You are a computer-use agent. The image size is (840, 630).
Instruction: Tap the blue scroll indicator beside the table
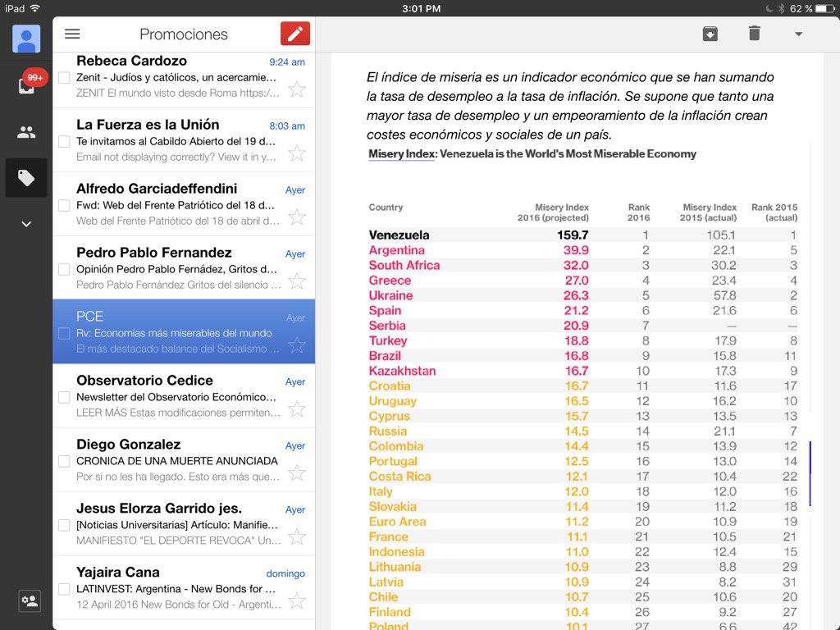[810, 473]
